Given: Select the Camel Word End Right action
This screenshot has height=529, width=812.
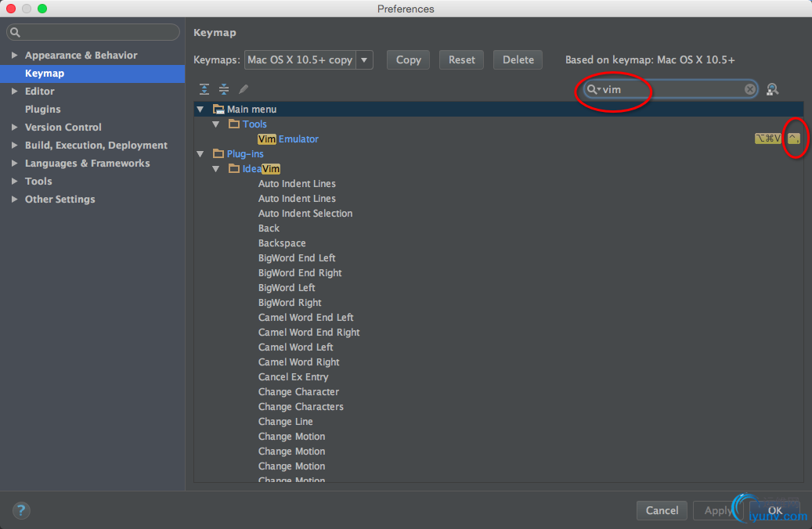Looking at the screenshot, I should pyautogui.click(x=309, y=333).
